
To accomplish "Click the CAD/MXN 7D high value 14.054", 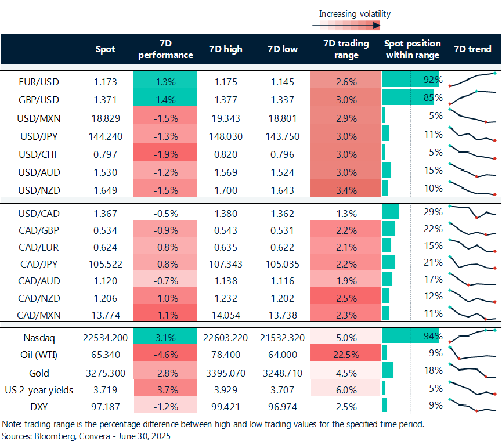I will coord(225,315).
